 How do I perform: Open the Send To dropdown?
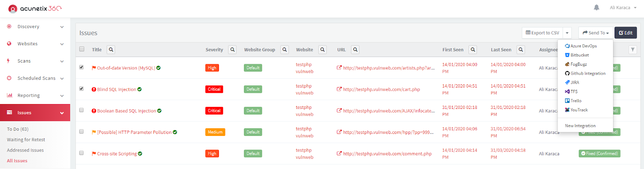[x=596, y=33]
